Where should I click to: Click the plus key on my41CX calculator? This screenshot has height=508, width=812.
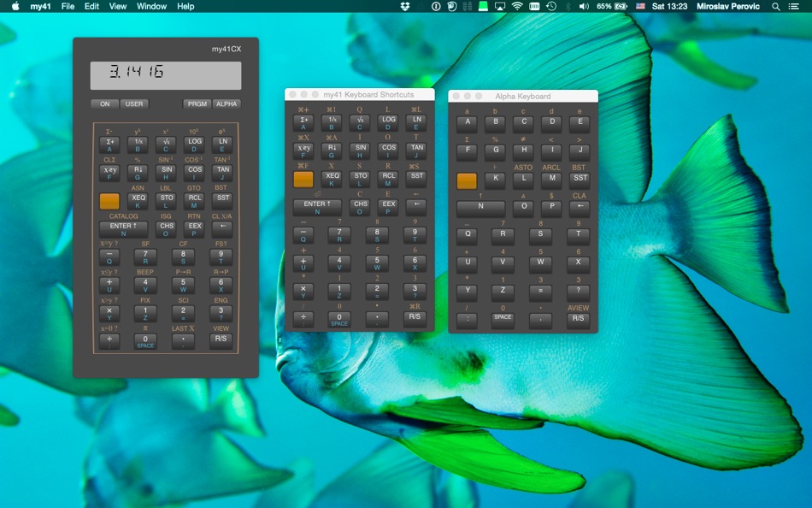109,286
